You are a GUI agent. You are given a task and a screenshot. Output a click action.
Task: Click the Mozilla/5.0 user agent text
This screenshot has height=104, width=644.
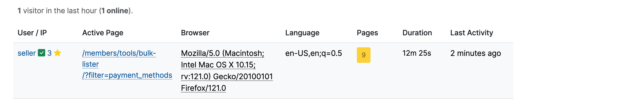tap(222, 53)
